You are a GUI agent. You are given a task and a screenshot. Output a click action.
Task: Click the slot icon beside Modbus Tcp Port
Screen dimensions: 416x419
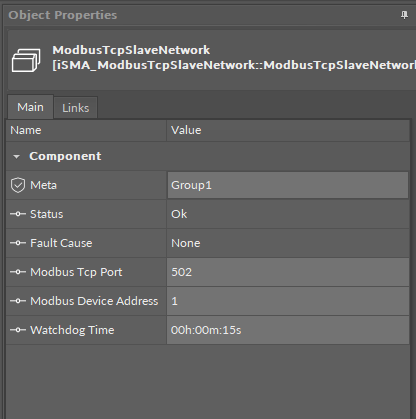pyautogui.click(x=18, y=272)
